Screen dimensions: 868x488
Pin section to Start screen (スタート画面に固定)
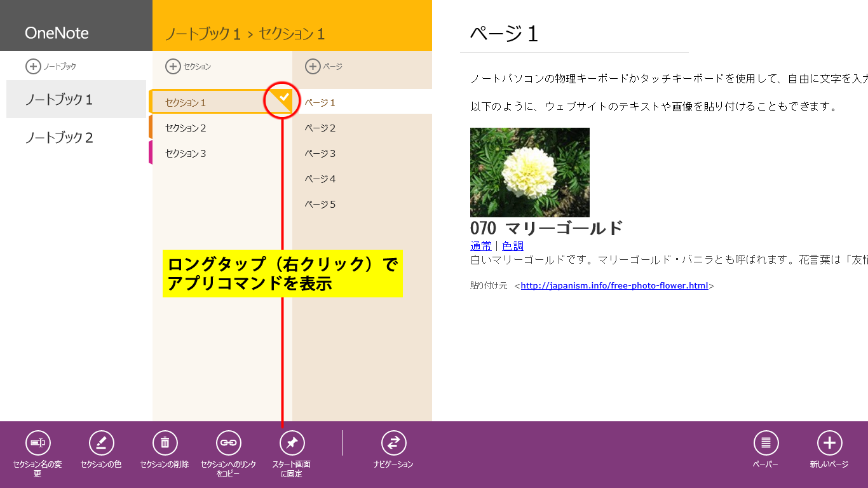[x=292, y=443]
